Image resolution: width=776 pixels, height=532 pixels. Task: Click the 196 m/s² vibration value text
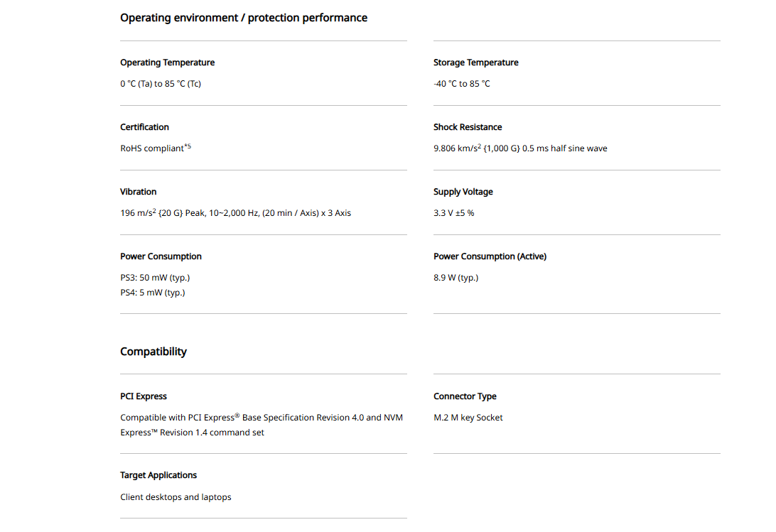pos(235,213)
